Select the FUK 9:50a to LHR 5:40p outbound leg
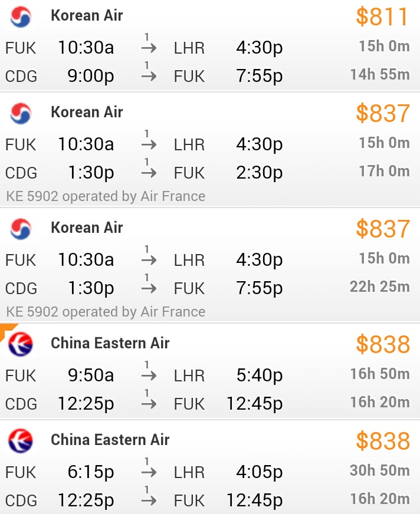This screenshot has width=420, height=514. 145,375
